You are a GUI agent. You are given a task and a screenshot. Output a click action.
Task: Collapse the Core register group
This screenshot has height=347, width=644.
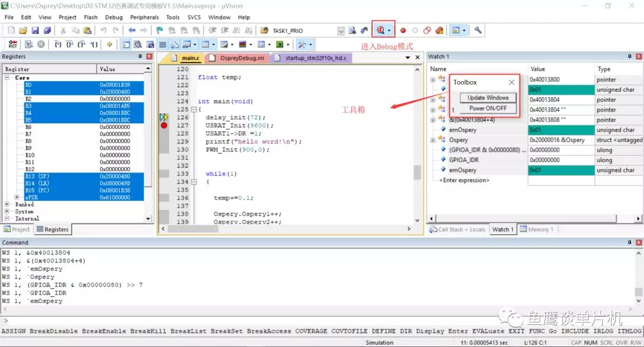point(7,78)
